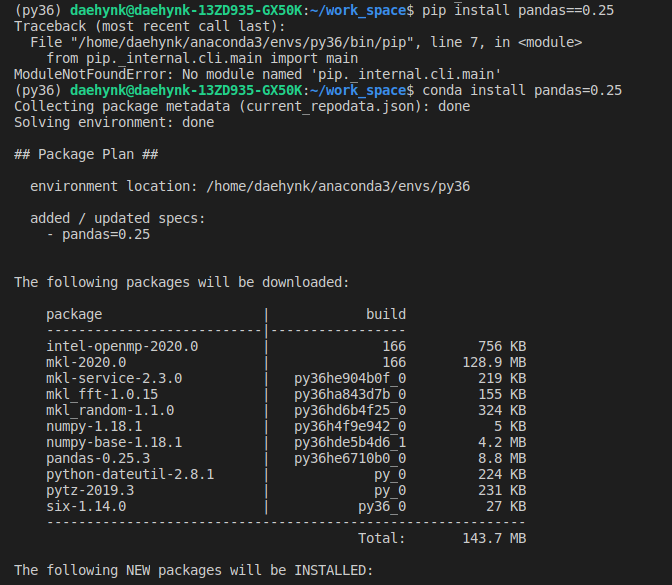The image size is (672, 585).
Task: Click the 'package' column header
Action: pyautogui.click(x=74, y=315)
